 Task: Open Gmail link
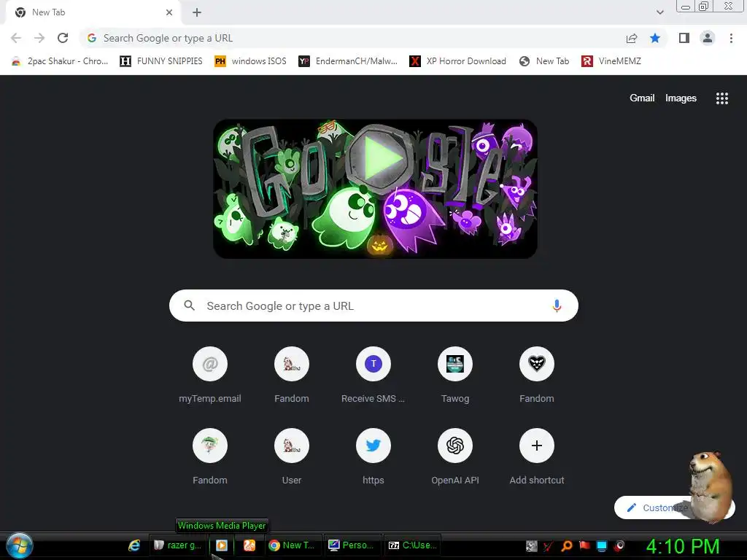(x=642, y=98)
